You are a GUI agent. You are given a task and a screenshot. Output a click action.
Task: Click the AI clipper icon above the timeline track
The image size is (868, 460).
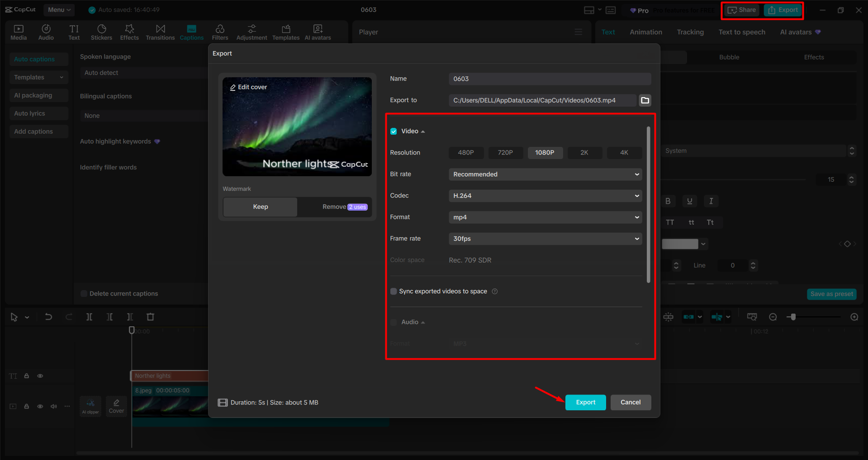(x=90, y=406)
